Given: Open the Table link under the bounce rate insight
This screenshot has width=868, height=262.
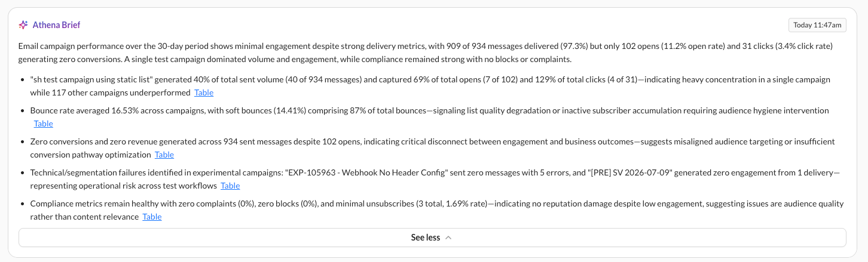Looking at the screenshot, I should click(44, 124).
